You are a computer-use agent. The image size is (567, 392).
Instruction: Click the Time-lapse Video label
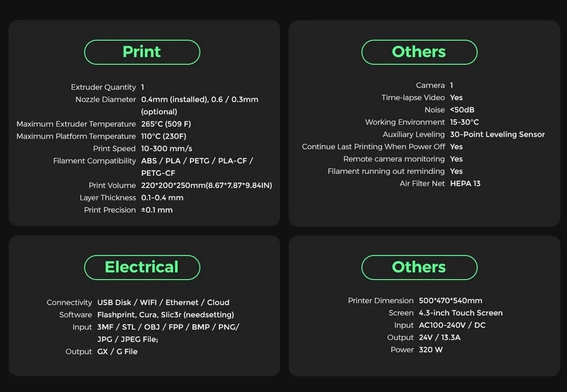point(413,98)
